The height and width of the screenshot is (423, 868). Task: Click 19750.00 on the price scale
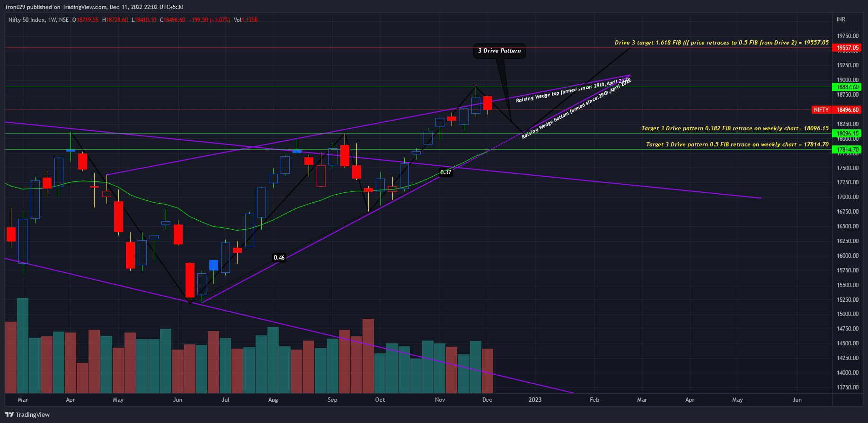click(848, 36)
